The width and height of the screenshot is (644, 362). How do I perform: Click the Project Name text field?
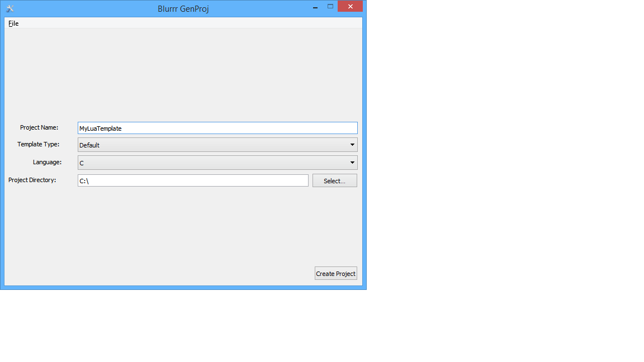(217, 128)
